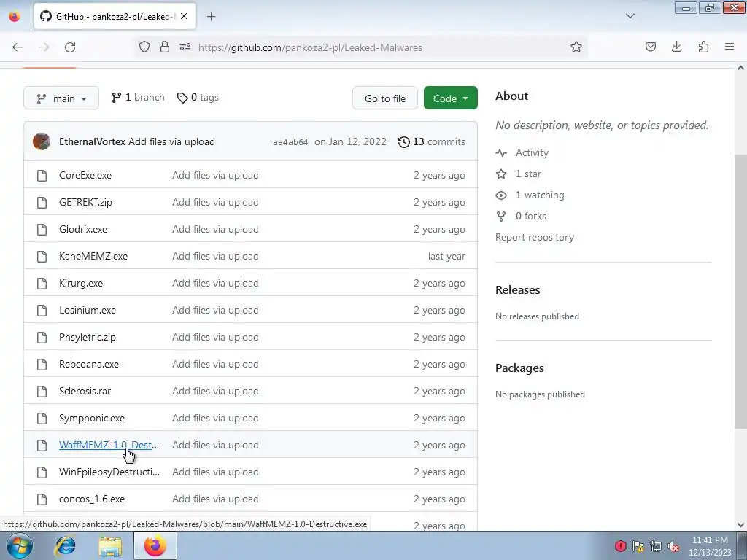Open the downloads arrow icon
Screen dimensions: 747x560
click(676, 47)
